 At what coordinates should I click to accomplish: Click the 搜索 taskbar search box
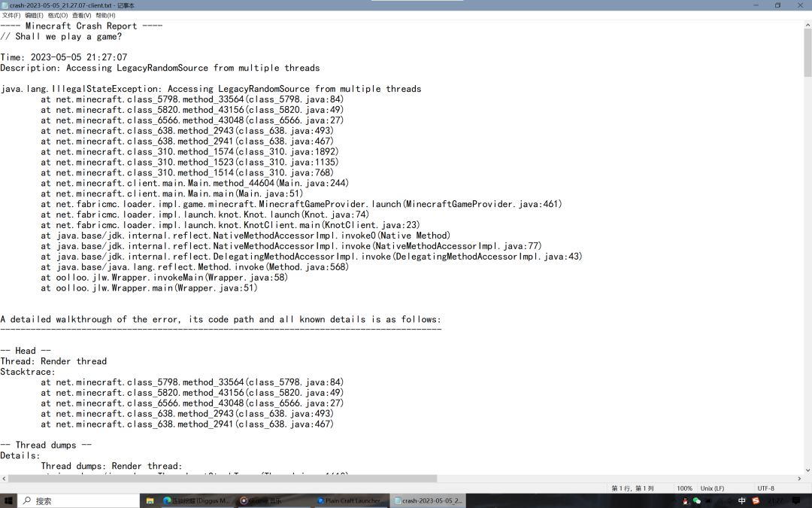tap(79, 500)
